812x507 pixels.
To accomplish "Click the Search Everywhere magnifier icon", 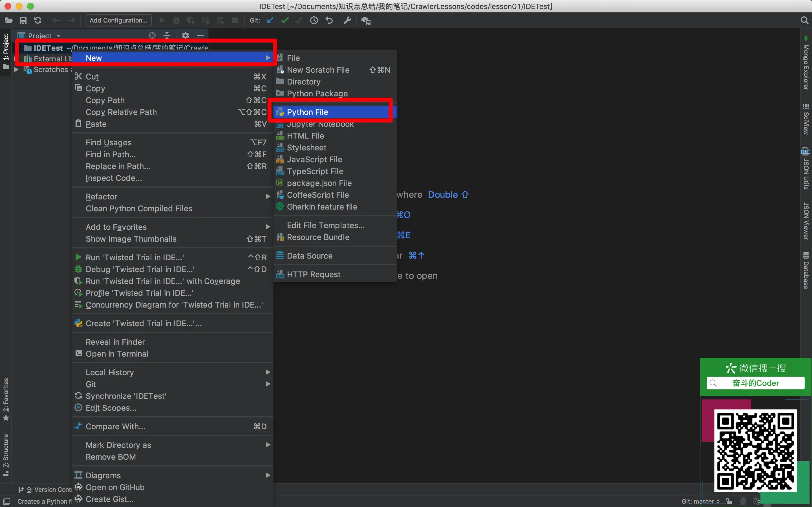I will pos(804,21).
